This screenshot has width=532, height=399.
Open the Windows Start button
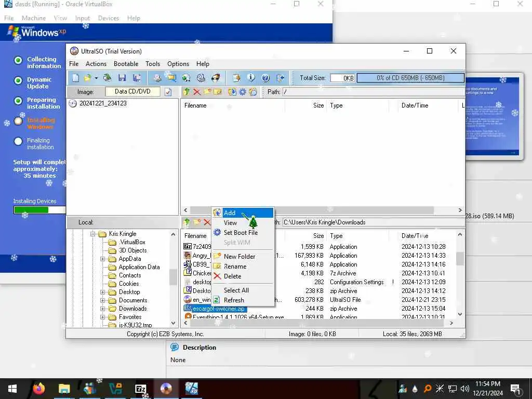coord(12,389)
